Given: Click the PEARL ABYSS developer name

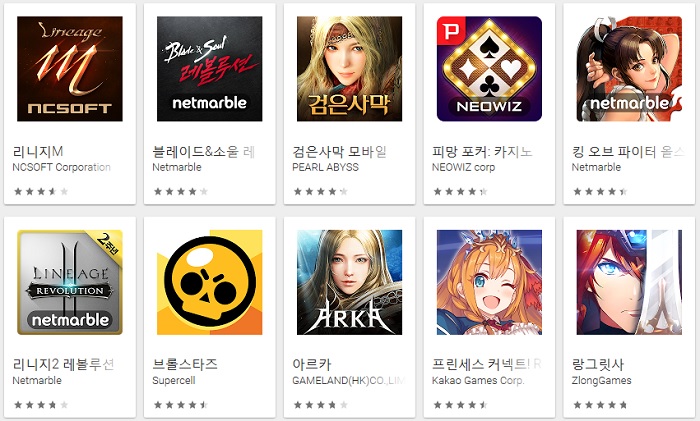Looking at the screenshot, I should point(325,167).
